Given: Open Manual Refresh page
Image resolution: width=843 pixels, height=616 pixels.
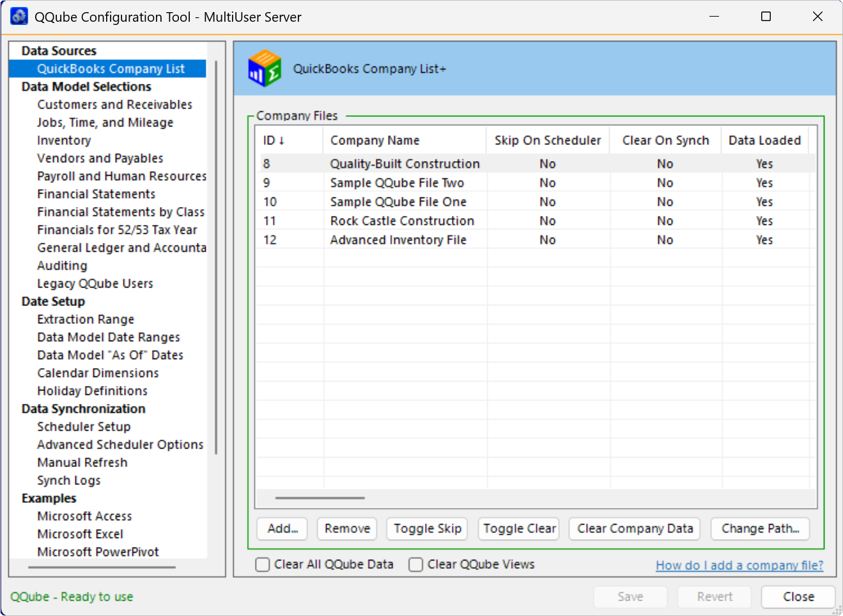Looking at the screenshot, I should (x=82, y=462).
